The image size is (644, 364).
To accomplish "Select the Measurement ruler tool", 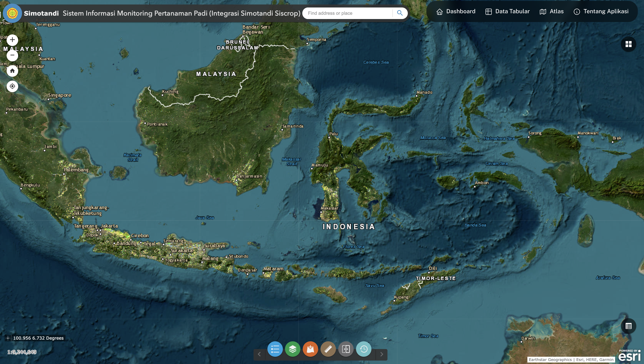I will [328, 349].
